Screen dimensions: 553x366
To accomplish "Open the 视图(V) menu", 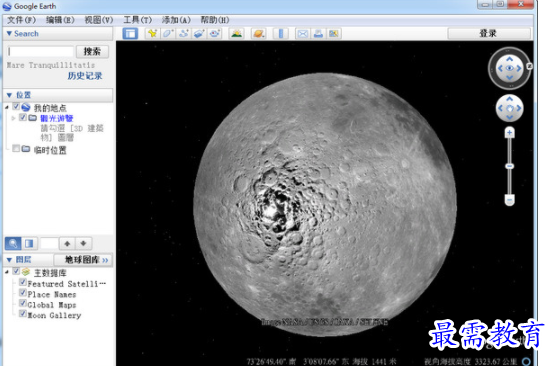I will [98, 20].
